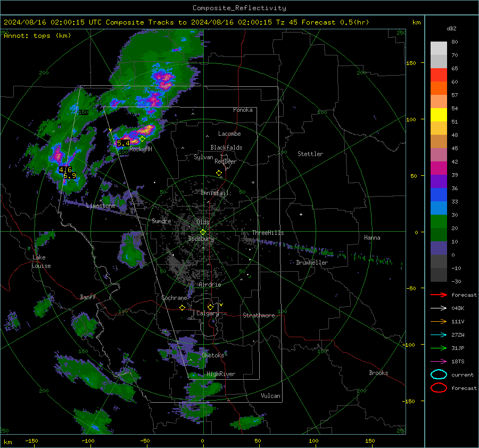Select the 65 dBZ red swatch
This screenshot has height=448, width=479.
(x=439, y=75)
